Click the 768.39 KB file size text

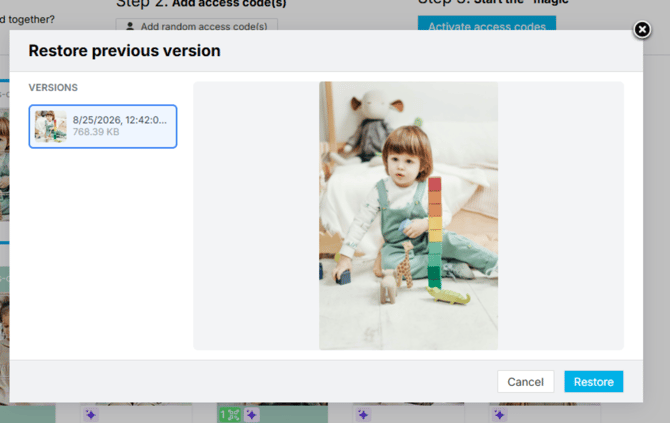[96, 132]
